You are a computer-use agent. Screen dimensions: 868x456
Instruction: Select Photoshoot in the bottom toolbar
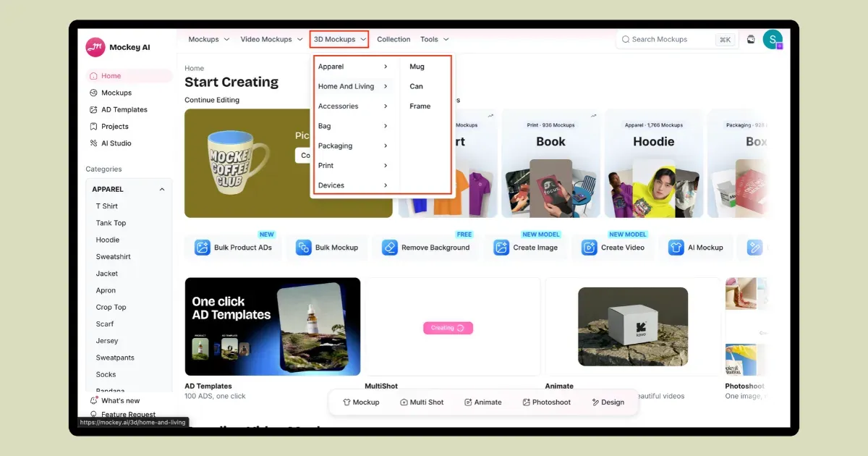(547, 402)
